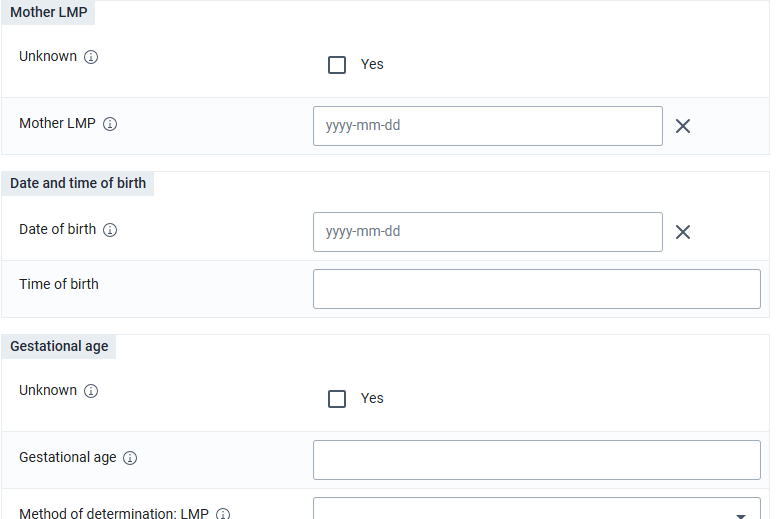Image resolution: width=784 pixels, height=519 pixels.
Task: Select the Yes label under Mother LMP Unknown
Action: coord(372,64)
